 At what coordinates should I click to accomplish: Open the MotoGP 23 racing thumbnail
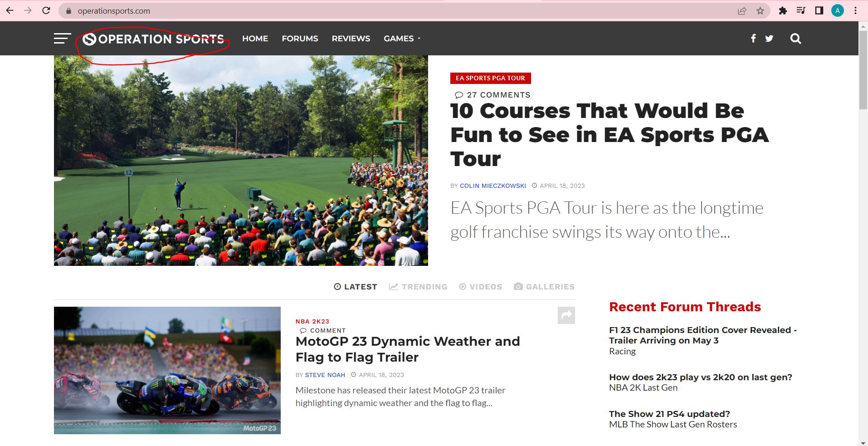pyautogui.click(x=167, y=370)
